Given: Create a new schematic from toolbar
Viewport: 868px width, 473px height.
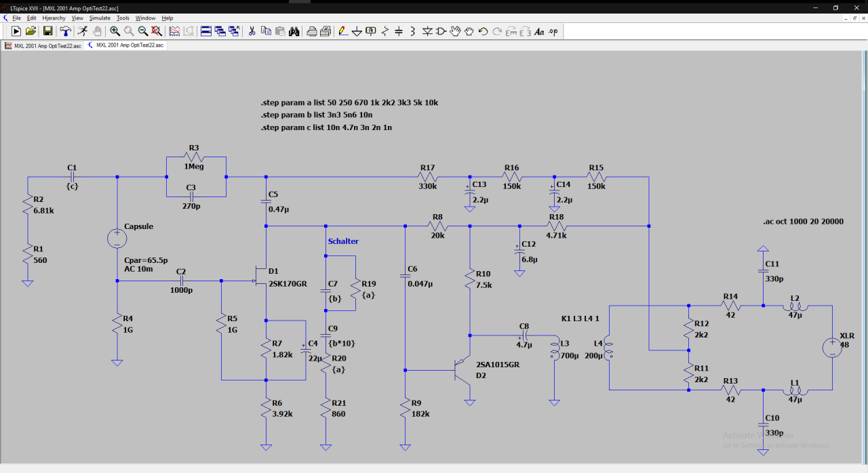Looking at the screenshot, I should pyautogui.click(x=16, y=31).
